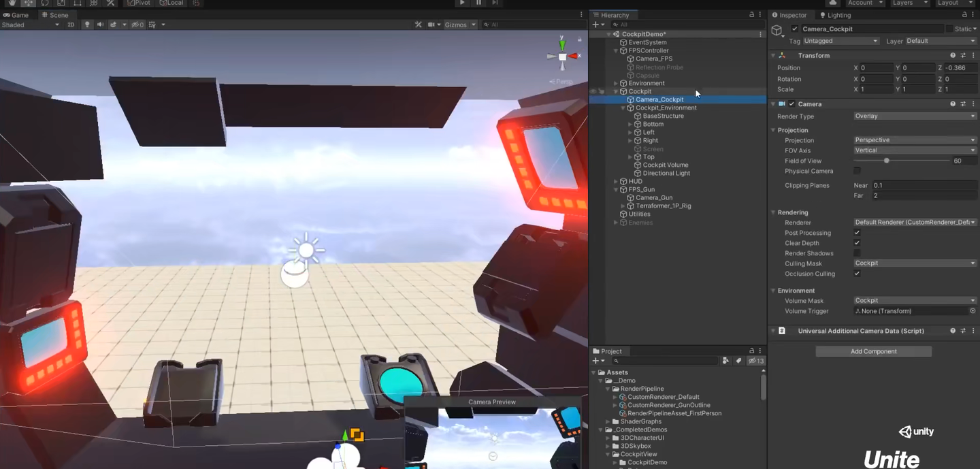Click the orientation gizmo in scene view
The width and height of the screenshot is (980, 469).
[x=562, y=56]
